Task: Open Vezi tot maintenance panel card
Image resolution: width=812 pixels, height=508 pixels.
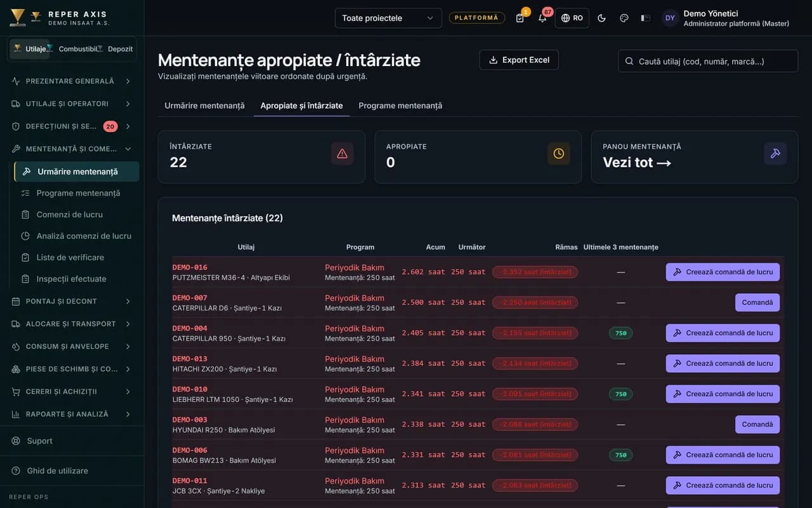Action: [x=694, y=157]
